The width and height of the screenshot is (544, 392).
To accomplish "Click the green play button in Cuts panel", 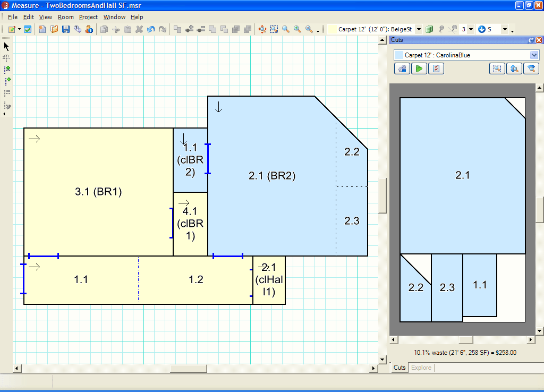I will [x=419, y=69].
